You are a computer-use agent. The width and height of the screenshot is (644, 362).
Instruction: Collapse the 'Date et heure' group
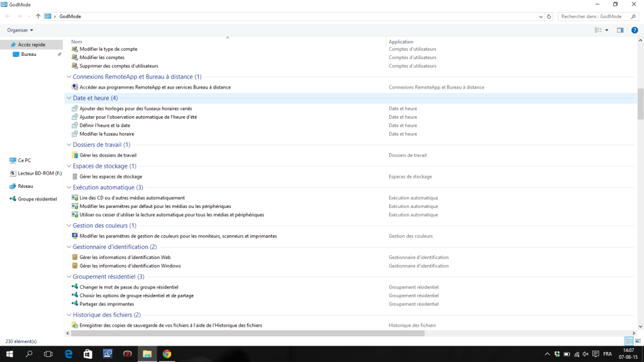(x=69, y=99)
